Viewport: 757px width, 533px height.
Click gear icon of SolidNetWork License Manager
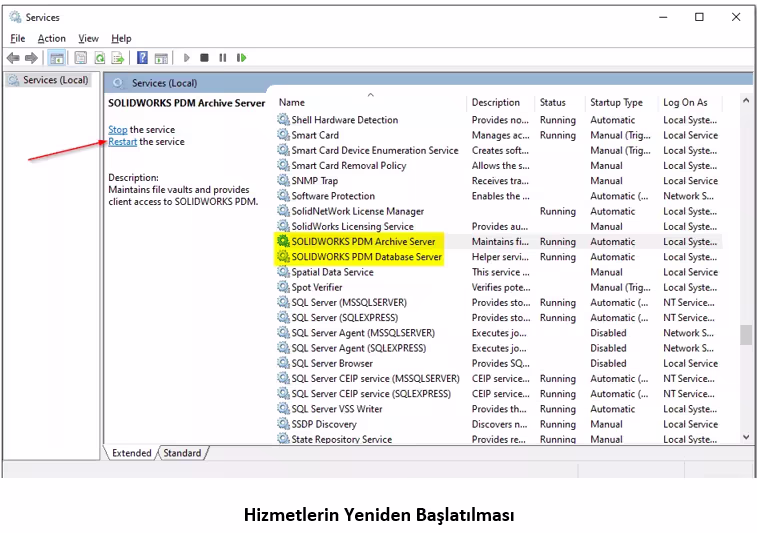(x=283, y=210)
